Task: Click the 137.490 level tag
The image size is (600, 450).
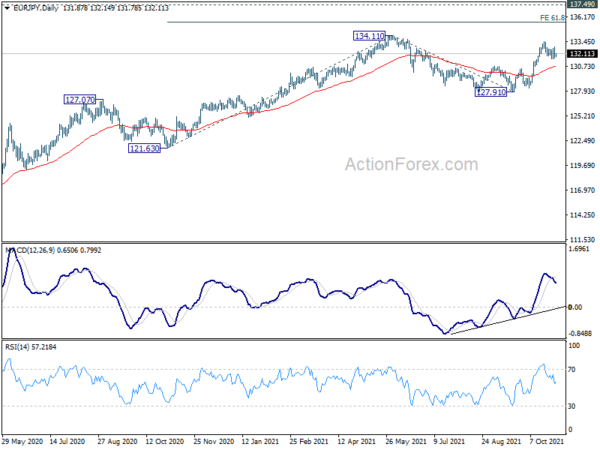Action: coord(582,4)
